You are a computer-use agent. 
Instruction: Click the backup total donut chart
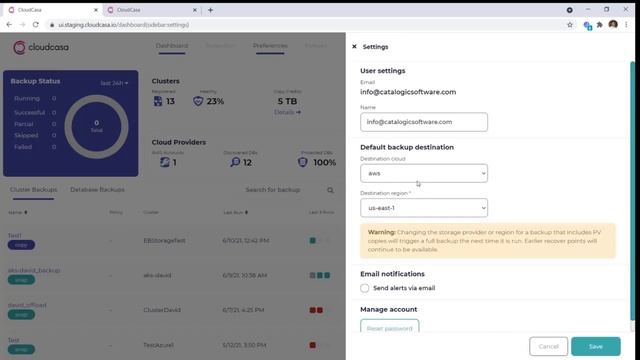(x=96, y=127)
